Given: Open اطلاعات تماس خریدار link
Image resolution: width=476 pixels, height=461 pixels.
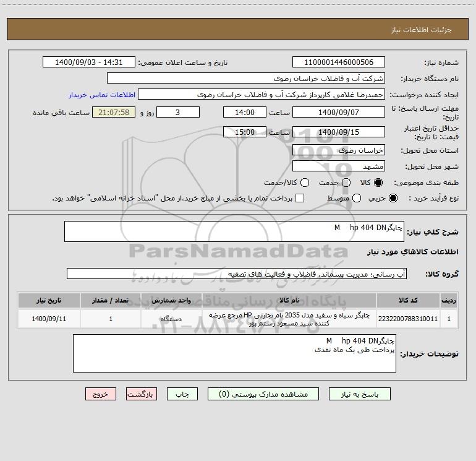Looking at the screenshot, I should click(102, 95).
